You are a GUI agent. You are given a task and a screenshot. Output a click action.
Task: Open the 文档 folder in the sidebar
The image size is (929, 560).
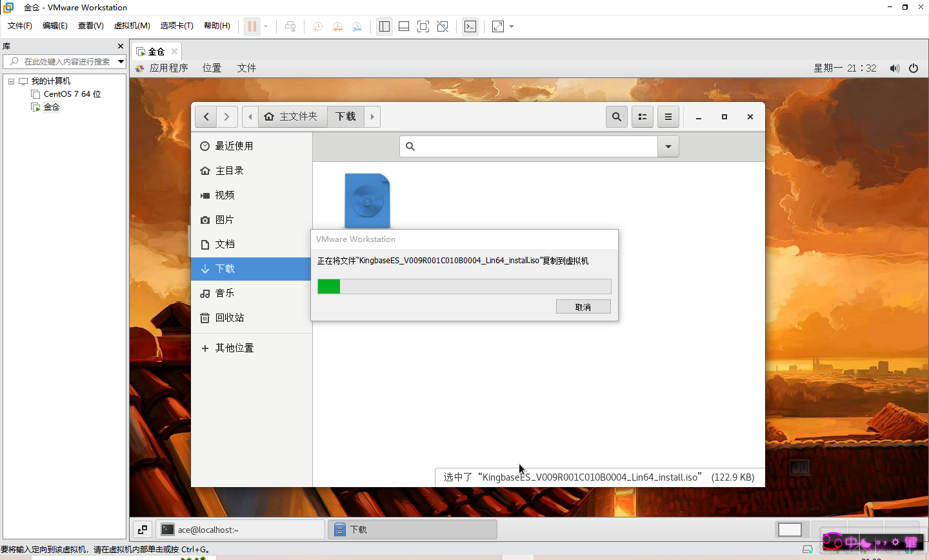click(x=252, y=244)
